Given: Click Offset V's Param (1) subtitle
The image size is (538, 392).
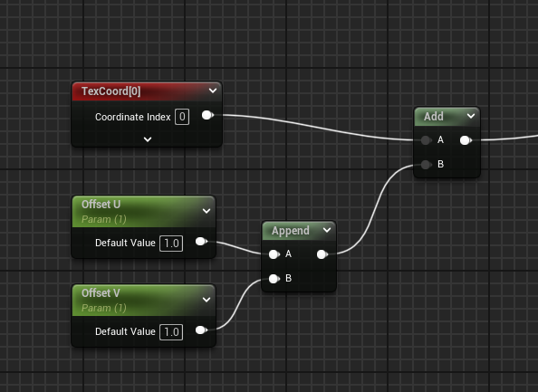Looking at the screenshot, I should coord(103,309).
